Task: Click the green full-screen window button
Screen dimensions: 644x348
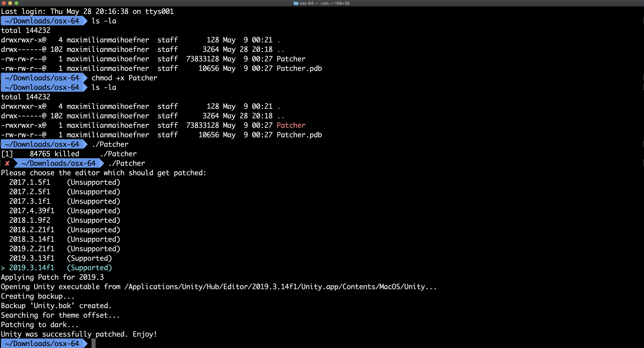Action: pyautogui.click(x=16, y=3)
